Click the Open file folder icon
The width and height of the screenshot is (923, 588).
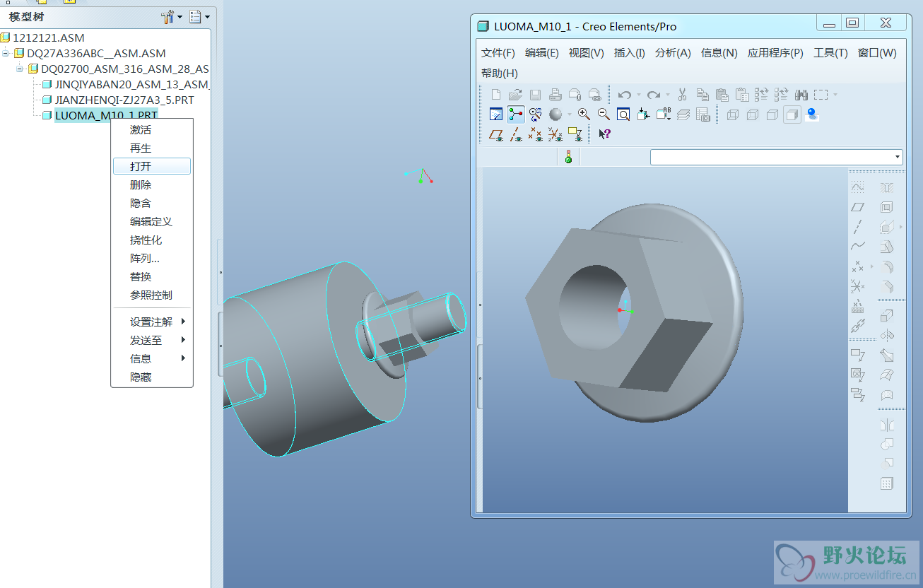515,95
